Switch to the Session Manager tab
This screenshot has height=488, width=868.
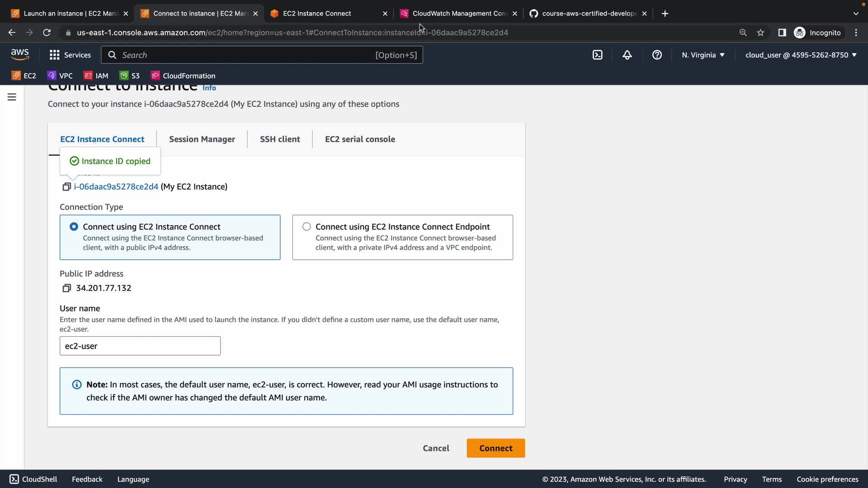tap(202, 139)
